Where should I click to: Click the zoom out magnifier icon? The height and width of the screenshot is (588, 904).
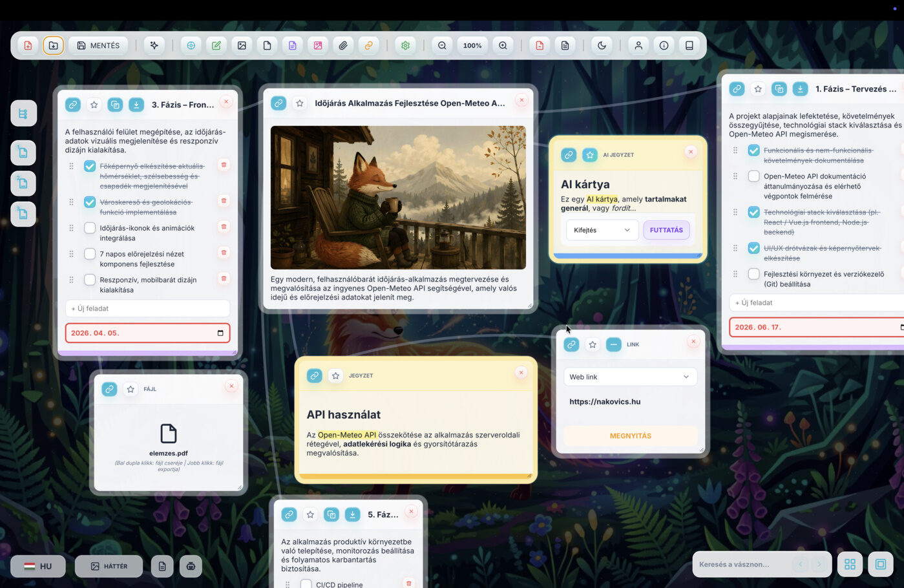click(x=442, y=45)
